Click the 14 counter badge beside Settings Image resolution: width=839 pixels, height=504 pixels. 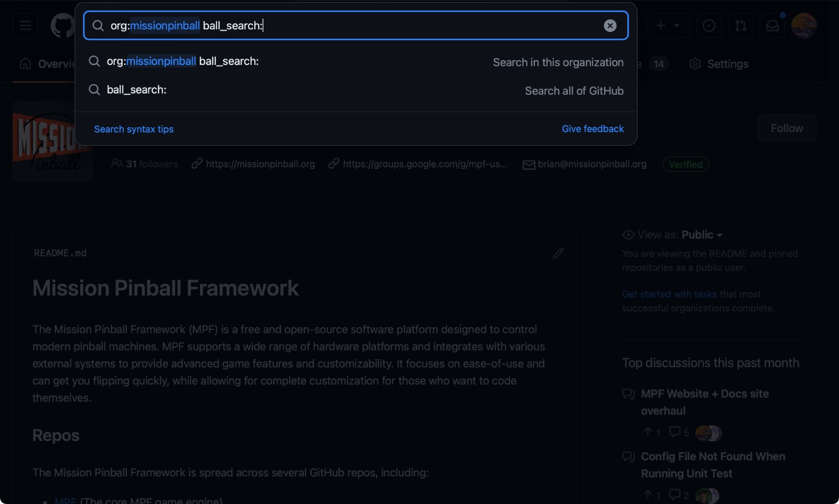659,64
